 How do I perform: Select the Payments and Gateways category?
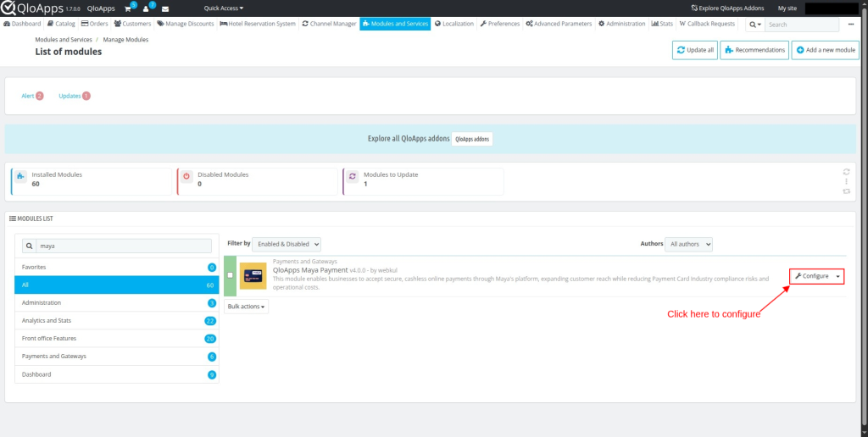(54, 357)
